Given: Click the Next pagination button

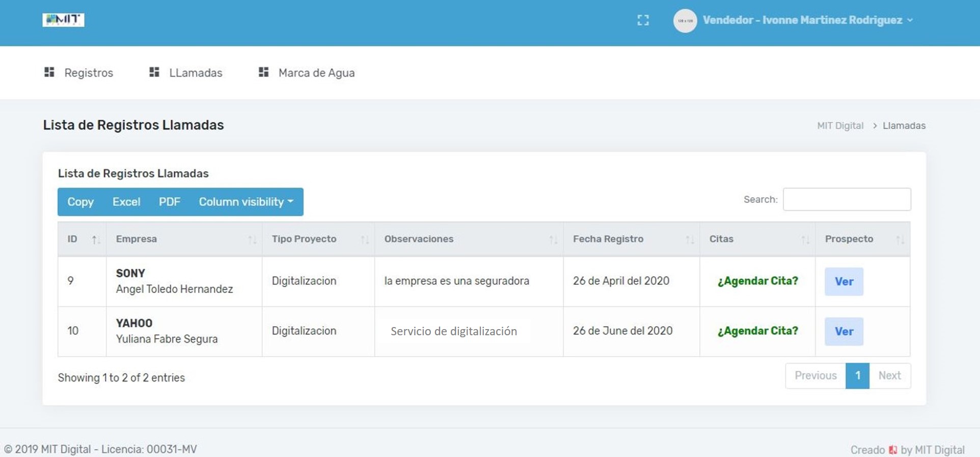Looking at the screenshot, I should pos(890,375).
